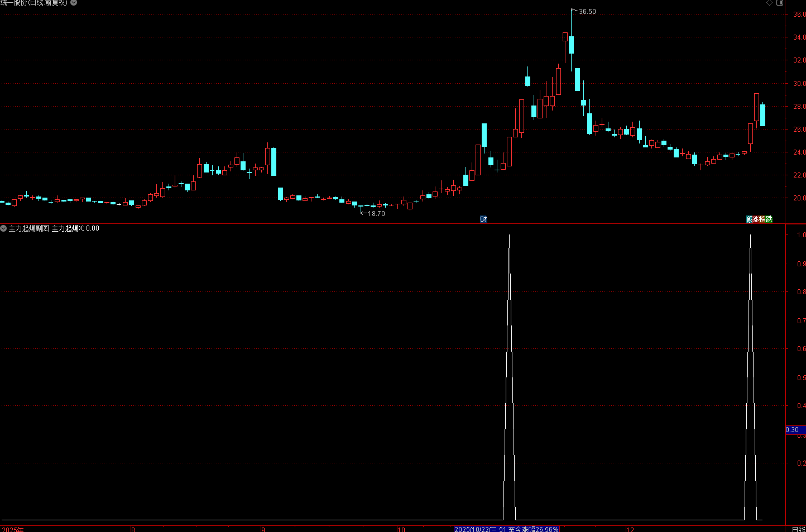Open the 财 financial event marker

click(483, 219)
